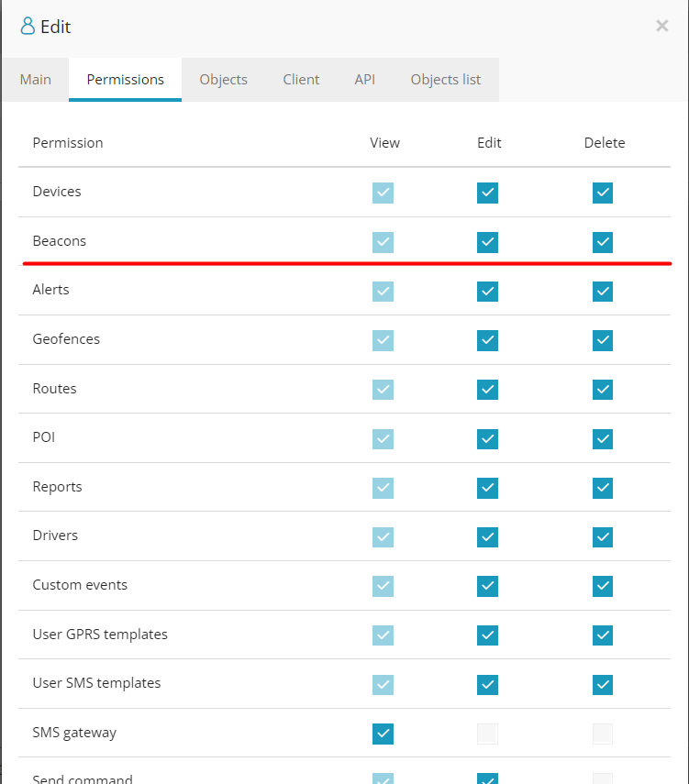
Task: Uncheck Edit permission for Devices
Action: click(x=487, y=193)
